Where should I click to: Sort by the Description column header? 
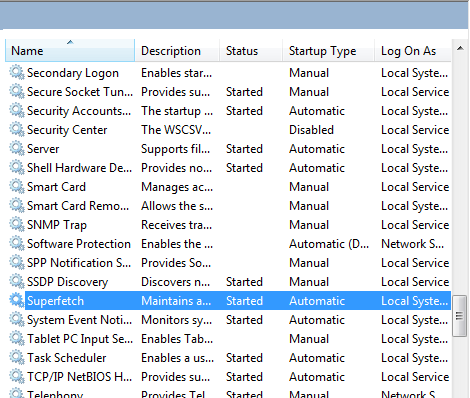tap(177, 51)
